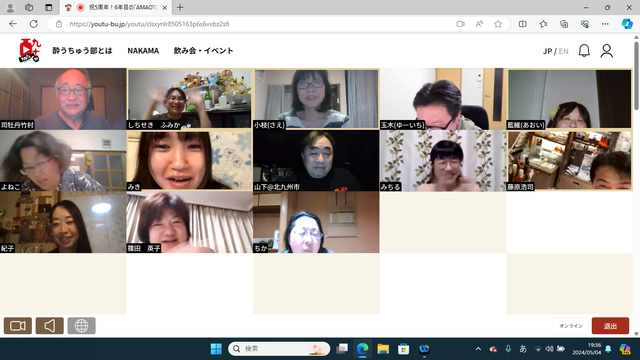The image size is (640, 360).
Task: Open the Windows Start menu
Action: pyautogui.click(x=216, y=349)
